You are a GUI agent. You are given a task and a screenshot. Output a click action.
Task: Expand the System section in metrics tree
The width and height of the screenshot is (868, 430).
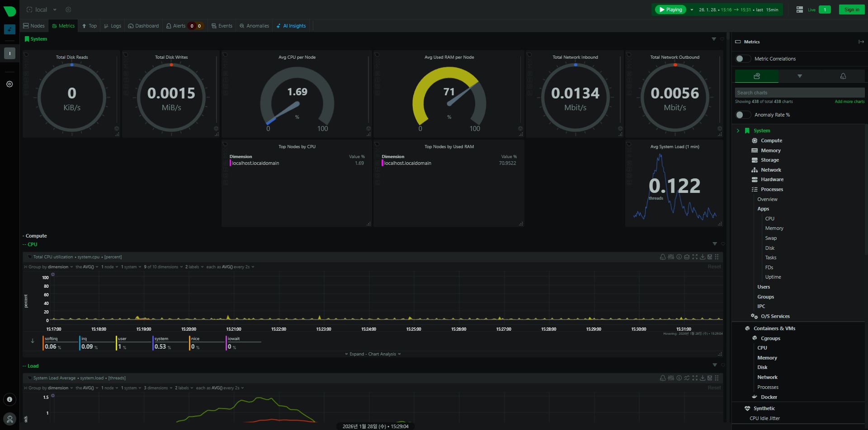point(738,131)
